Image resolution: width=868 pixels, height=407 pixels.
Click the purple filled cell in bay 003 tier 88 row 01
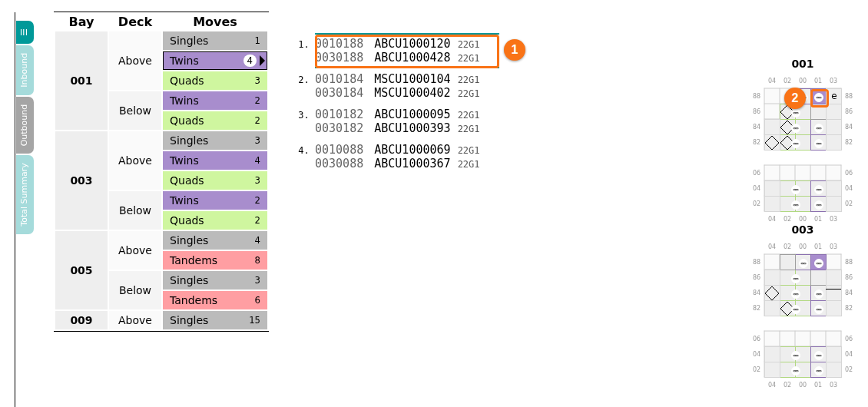click(819, 263)
